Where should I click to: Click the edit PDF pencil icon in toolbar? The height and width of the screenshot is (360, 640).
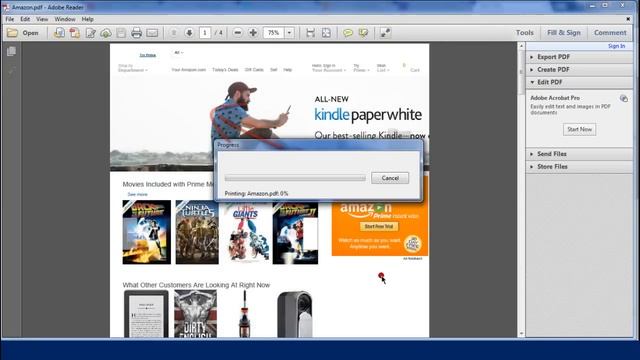90,33
